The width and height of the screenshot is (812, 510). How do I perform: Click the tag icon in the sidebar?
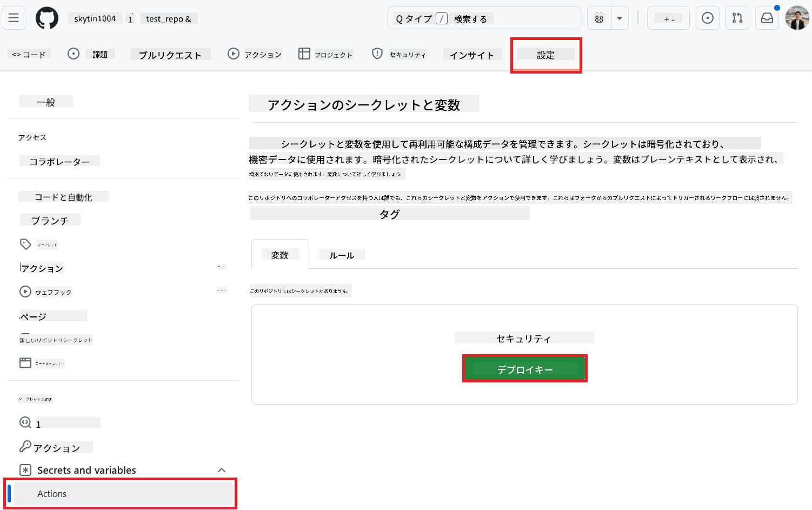tap(25, 244)
